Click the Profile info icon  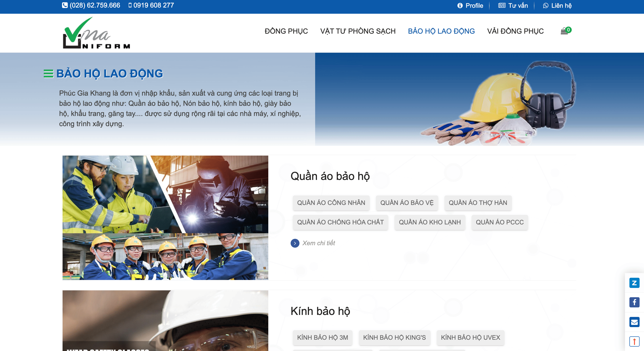click(x=460, y=6)
